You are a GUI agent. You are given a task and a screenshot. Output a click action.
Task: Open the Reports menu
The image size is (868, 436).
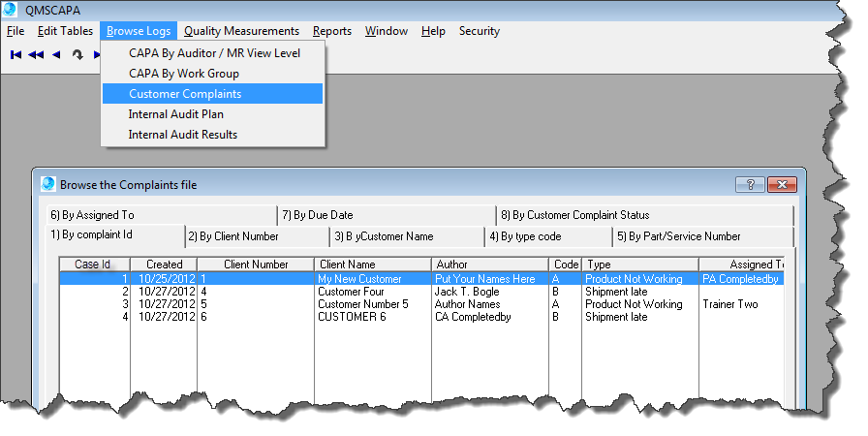[332, 31]
